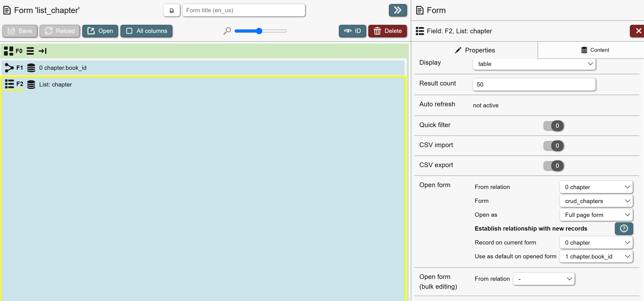This screenshot has height=301, width=644.
Task: Click the F2 list field icon
Action: click(x=10, y=84)
